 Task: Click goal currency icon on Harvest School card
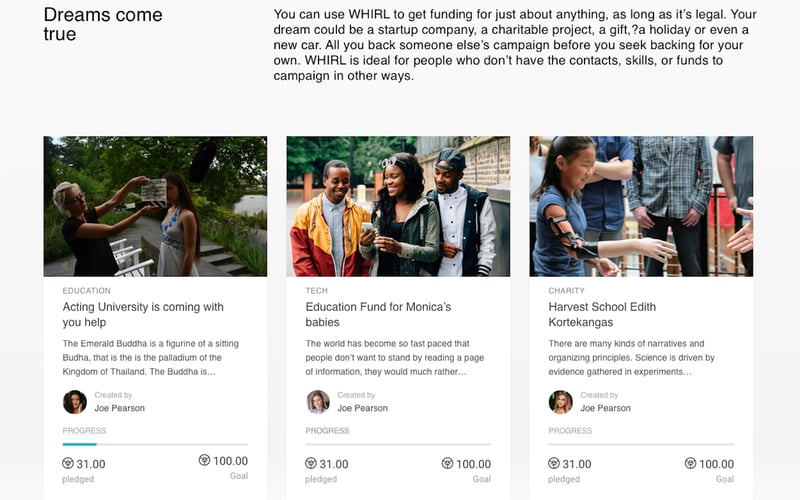[x=690, y=464]
